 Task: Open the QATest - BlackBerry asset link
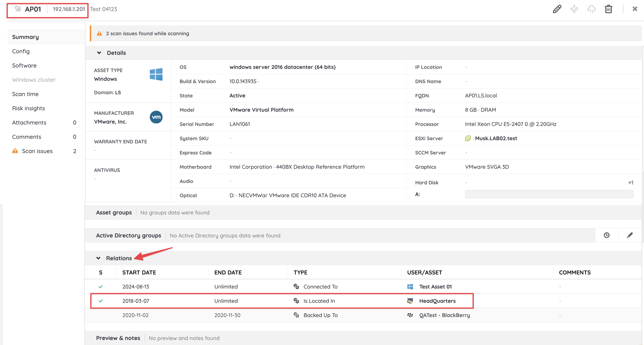tap(444, 315)
